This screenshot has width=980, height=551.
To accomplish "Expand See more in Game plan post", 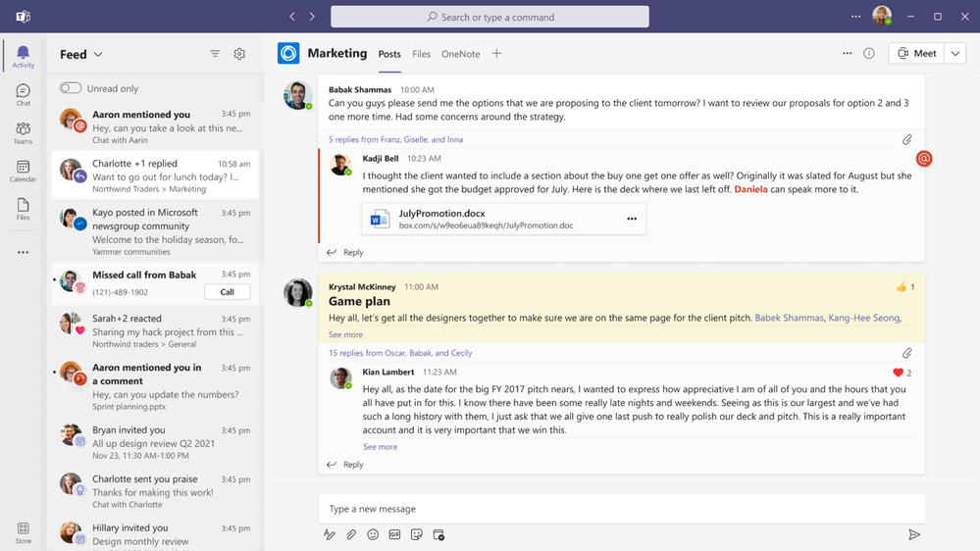I will 345,335.
